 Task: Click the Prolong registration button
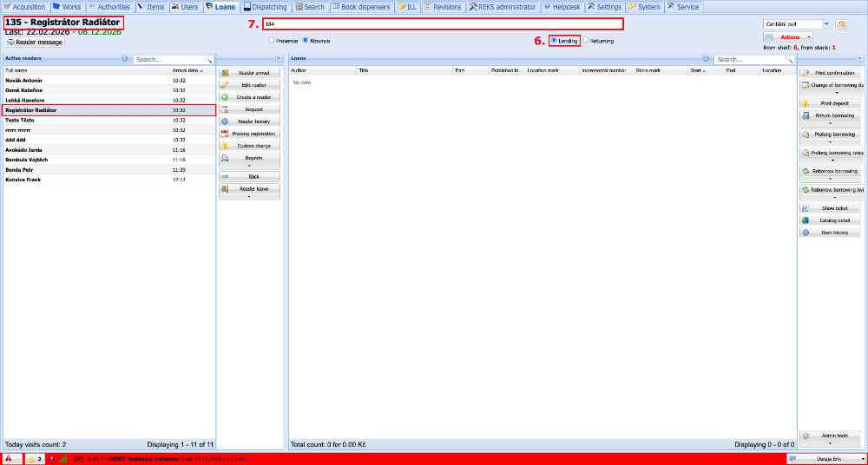click(x=250, y=134)
